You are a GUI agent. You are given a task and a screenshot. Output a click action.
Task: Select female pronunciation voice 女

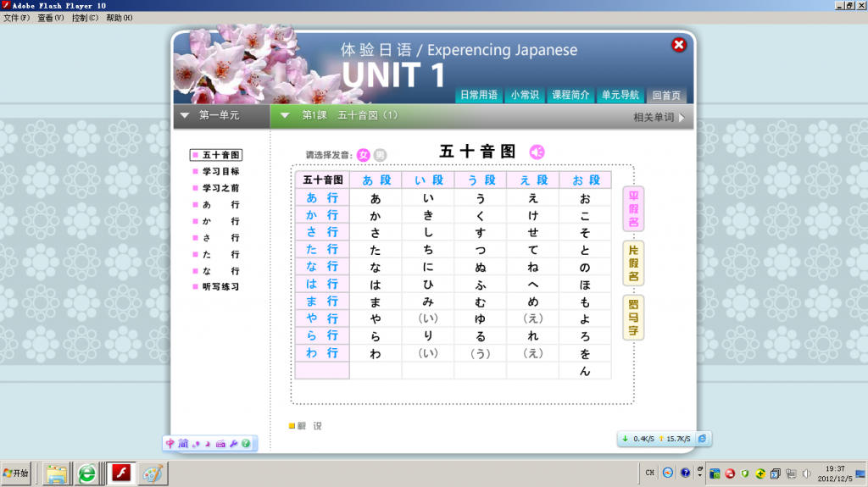click(363, 155)
